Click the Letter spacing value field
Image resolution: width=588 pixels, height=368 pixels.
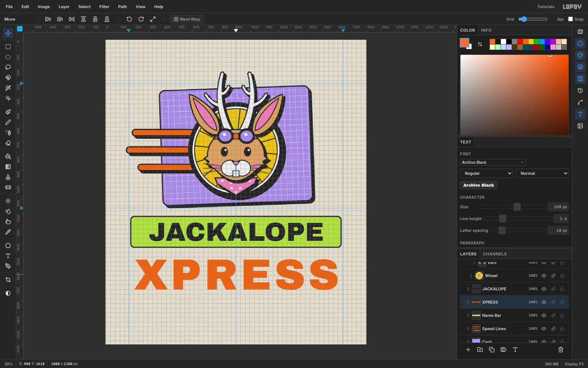coord(558,230)
